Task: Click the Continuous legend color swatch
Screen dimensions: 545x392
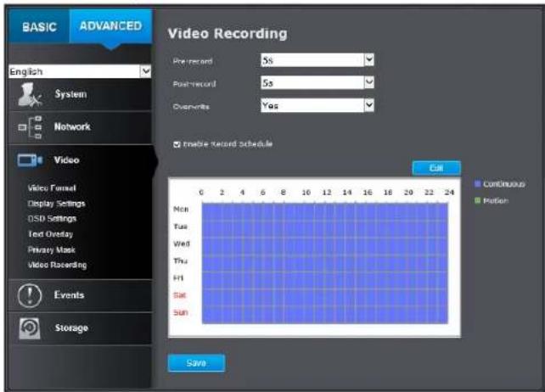Action: (478, 184)
